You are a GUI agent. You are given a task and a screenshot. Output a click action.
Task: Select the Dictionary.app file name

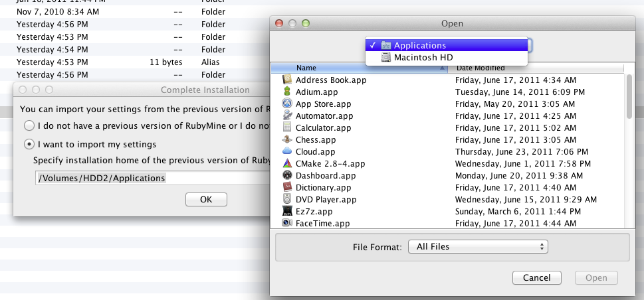pyautogui.click(x=324, y=187)
